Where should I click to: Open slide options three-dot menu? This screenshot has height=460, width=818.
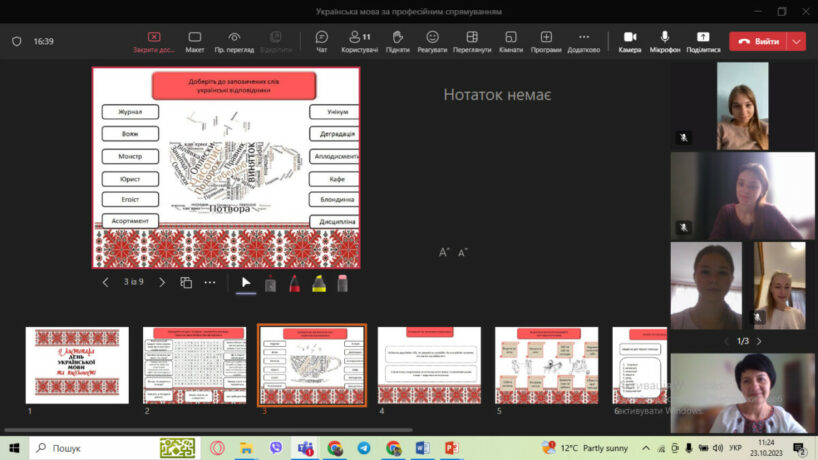[x=210, y=283]
